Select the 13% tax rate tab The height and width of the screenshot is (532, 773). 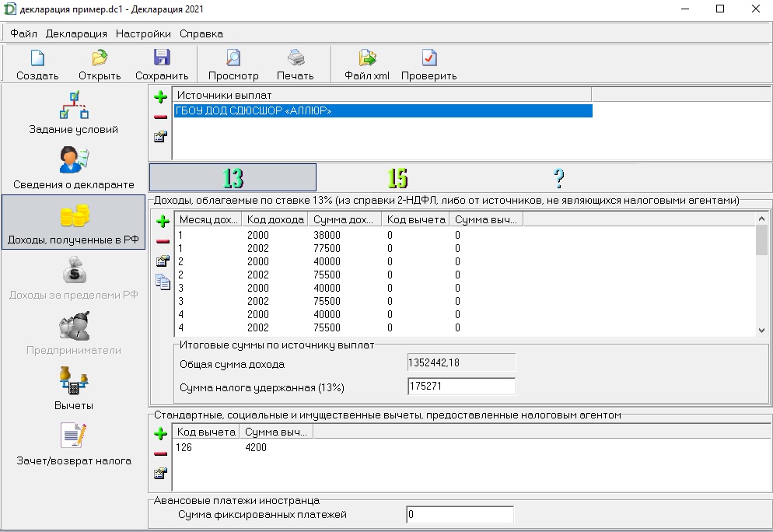(233, 178)
